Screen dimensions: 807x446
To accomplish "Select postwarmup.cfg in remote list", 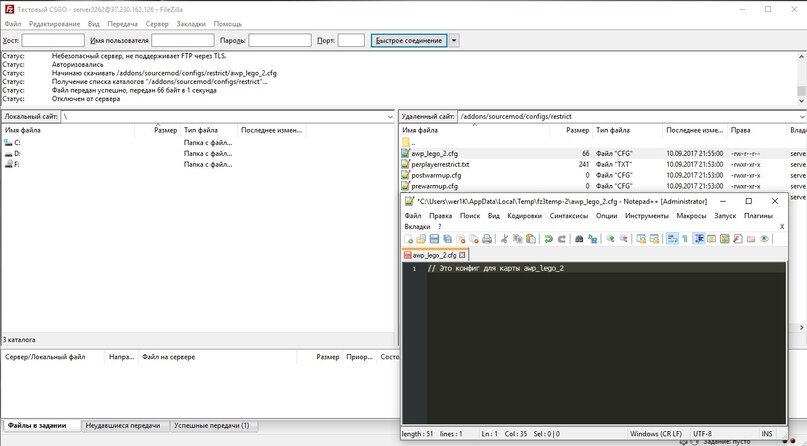I will coord(603,175).
